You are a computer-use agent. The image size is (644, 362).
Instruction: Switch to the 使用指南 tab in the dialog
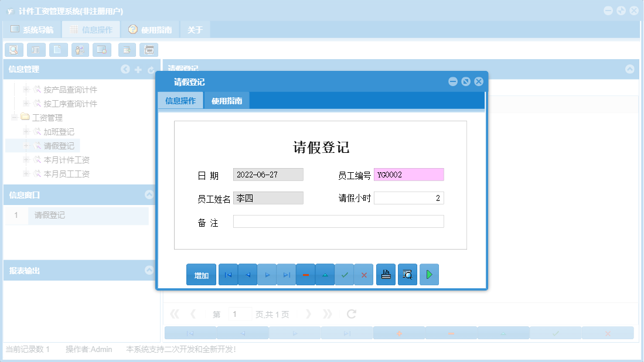pos(226,100)
